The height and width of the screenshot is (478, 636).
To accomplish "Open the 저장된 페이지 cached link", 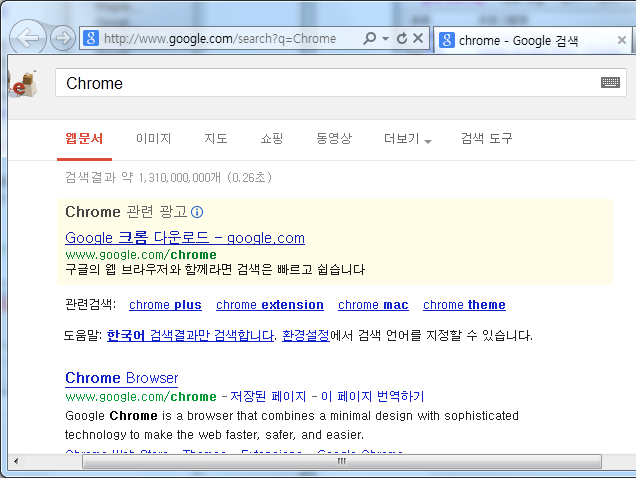I will point(268,396).
